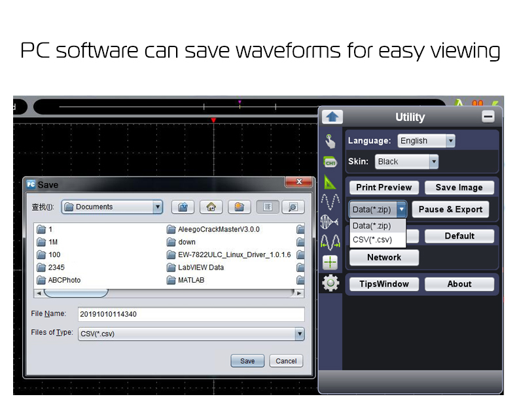Create a new folder in Save dialog
This screenshot has width=517, height=420.
pos(239,207)
